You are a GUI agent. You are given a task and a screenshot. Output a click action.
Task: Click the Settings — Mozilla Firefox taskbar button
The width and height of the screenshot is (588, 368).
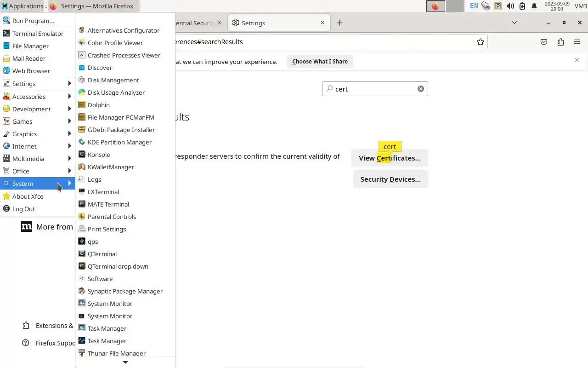click(x=93, y=6)
